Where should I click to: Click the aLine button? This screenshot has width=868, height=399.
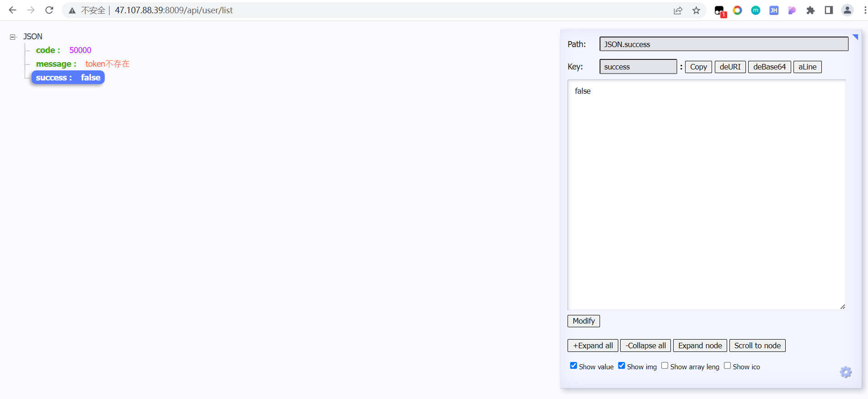(807, 67)
